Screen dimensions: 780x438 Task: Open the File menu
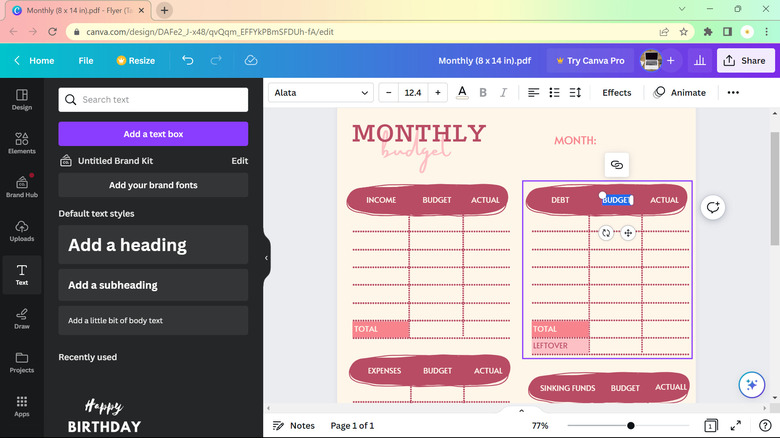click(86, 61)
